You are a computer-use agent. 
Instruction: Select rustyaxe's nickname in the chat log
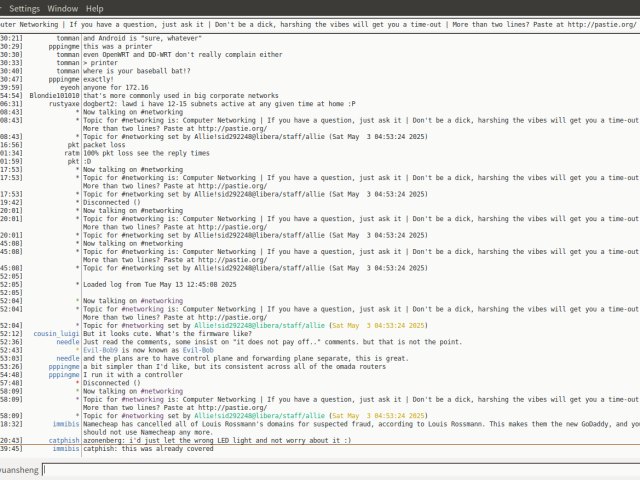64,103
